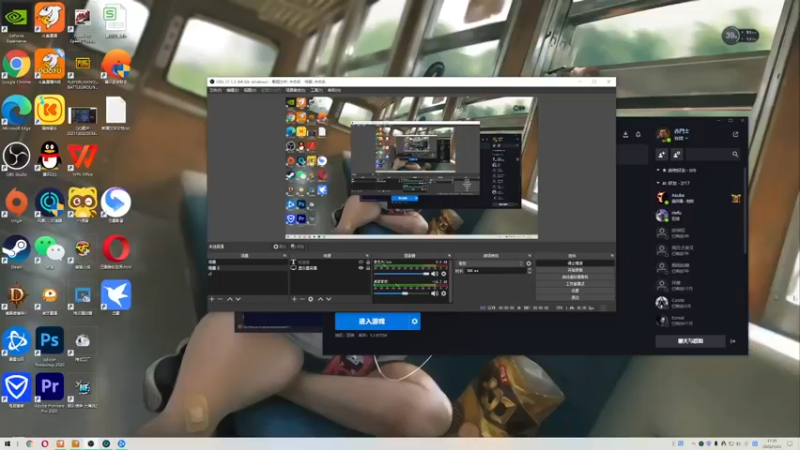Open Adobe Premiere Pro desktop shortcut
The image size is (800, 450).
pyautogui.click(x=49, y=392)
